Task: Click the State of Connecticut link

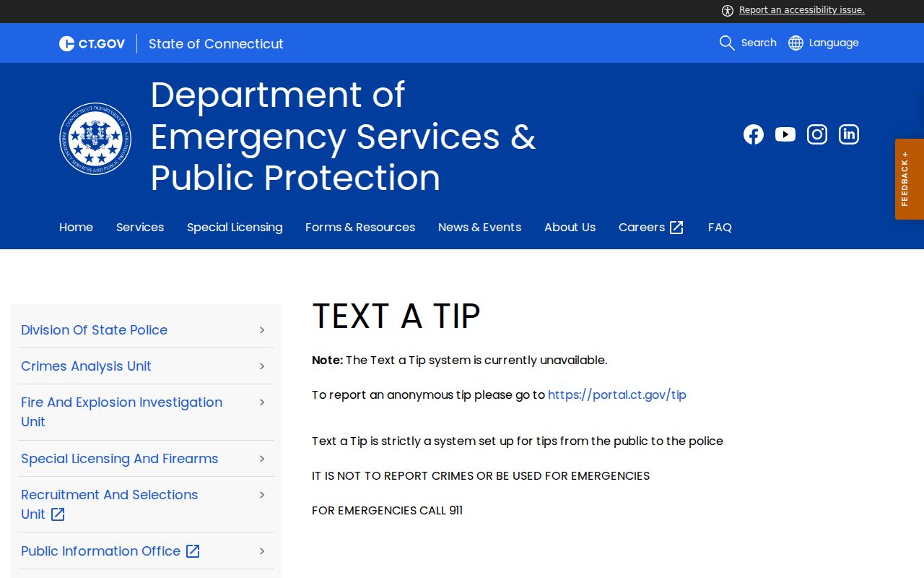Action: tap(216, 43)
